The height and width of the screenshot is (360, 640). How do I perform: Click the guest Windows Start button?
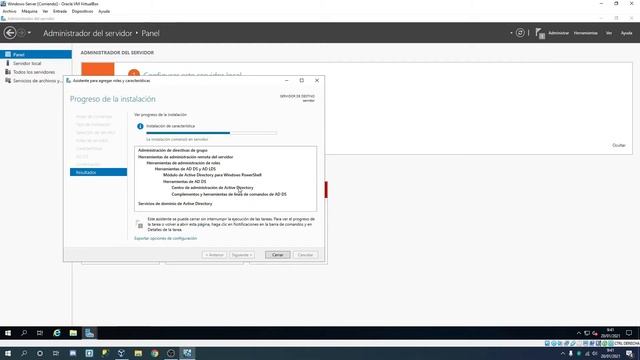click(x=8, y=333)
